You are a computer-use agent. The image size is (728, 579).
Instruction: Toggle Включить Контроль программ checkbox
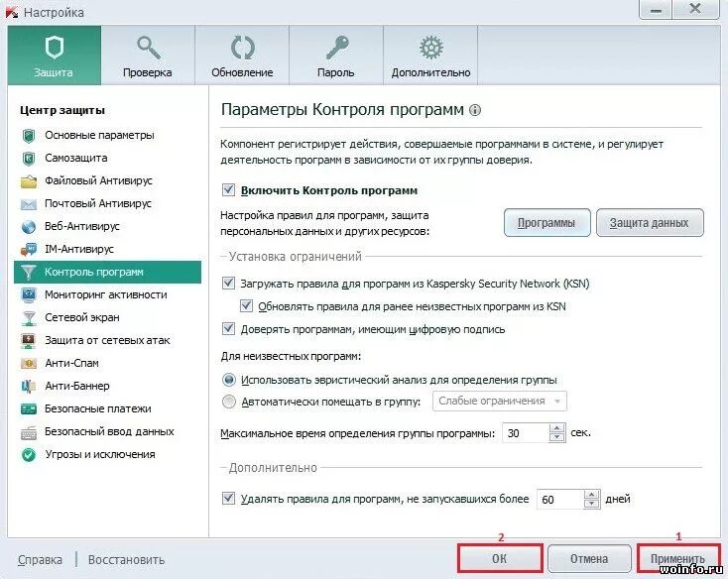coord(228,189)
